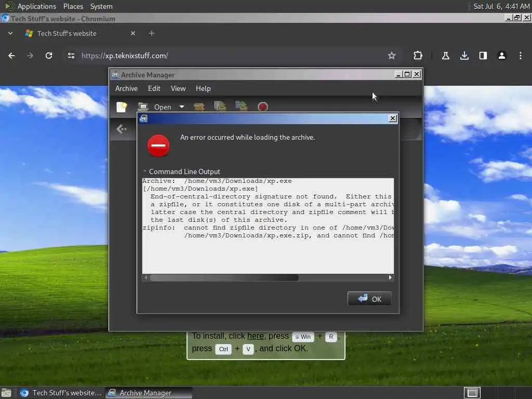The width and height of the screenshot is (532, 399).
Task: Close the error dialog with X
Action: tap(393, 118)
